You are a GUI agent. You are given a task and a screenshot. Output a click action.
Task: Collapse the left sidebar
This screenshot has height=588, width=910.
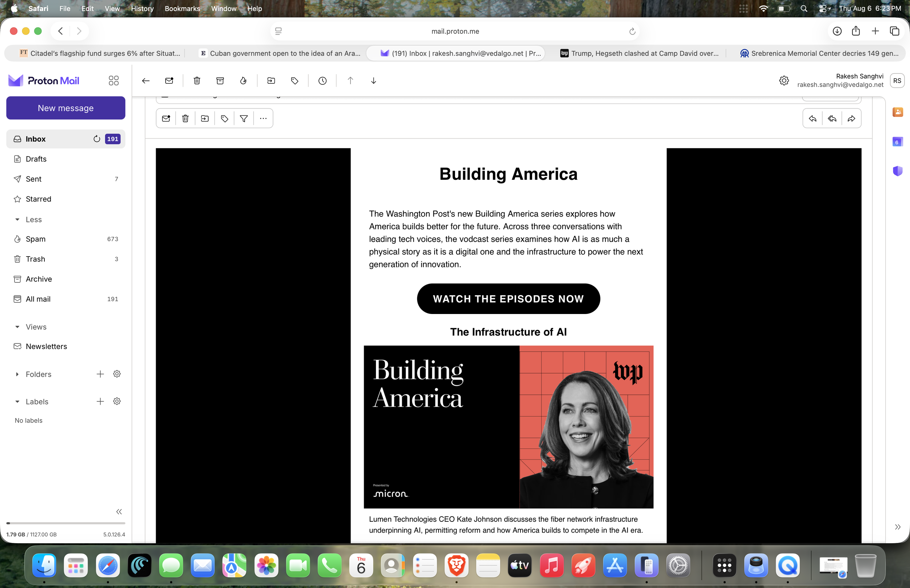click(x=119, y=512)
